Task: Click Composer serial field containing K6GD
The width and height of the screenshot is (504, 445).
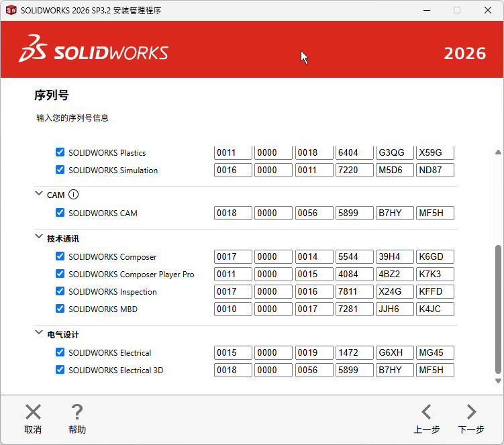Action: [x=436, y=256]
